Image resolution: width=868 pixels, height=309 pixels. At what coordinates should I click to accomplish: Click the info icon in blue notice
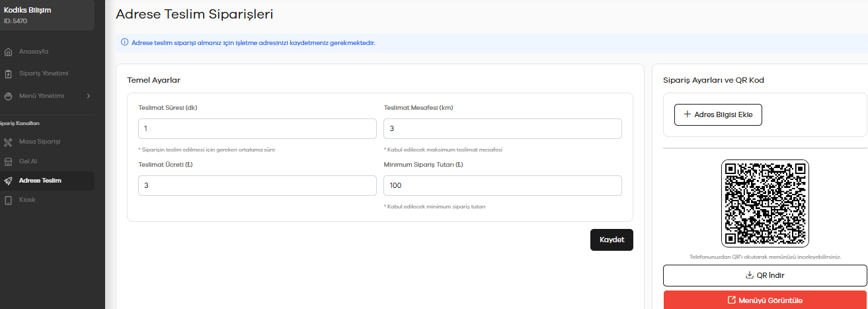click(124, 42)
